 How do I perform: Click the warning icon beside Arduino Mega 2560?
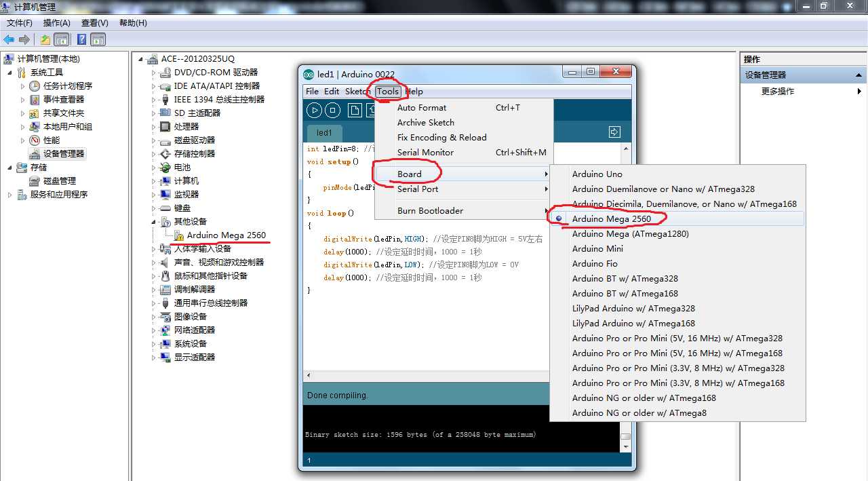click(x=179, y=235)
